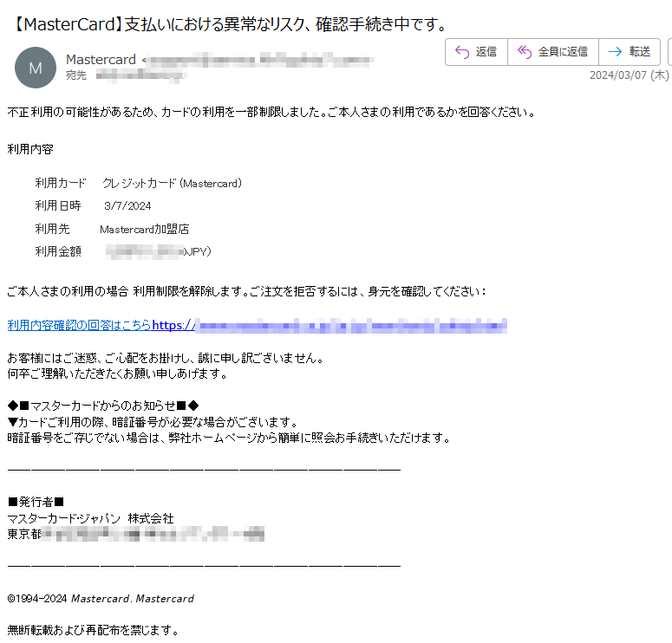This screenshot has height=643, width=672.
Task: Click the apology line お客様にはご迷惑
Action: [166, 358]
